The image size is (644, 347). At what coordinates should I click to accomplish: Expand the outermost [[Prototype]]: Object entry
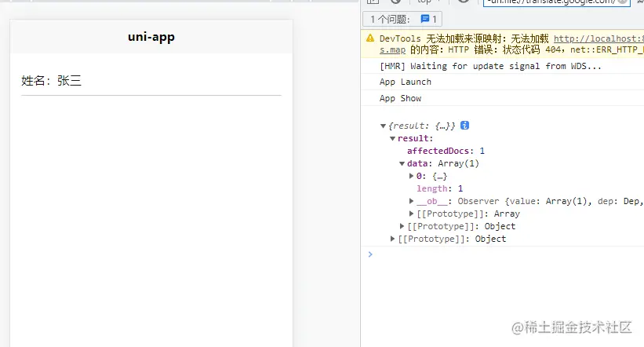tap(392, 239)
